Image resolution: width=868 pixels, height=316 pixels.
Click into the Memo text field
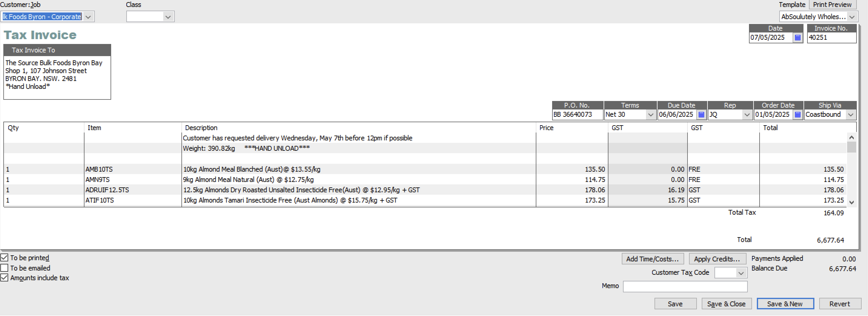click(x=685, y=286)
